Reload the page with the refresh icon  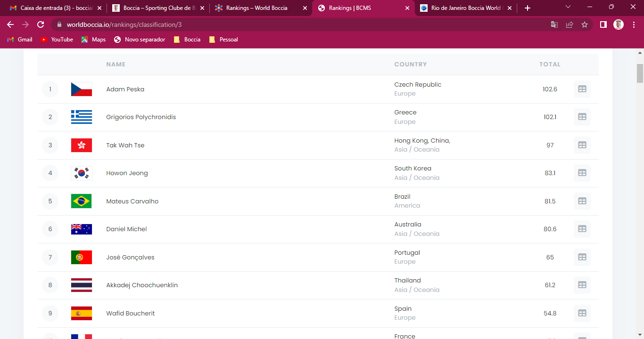(x=41, y=24)
